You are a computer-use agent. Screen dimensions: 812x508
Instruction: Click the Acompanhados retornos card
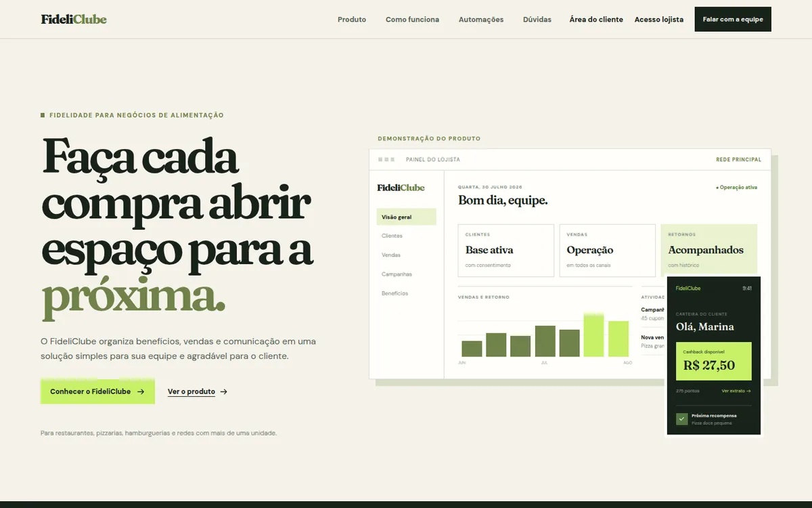[x=708, y=251]
